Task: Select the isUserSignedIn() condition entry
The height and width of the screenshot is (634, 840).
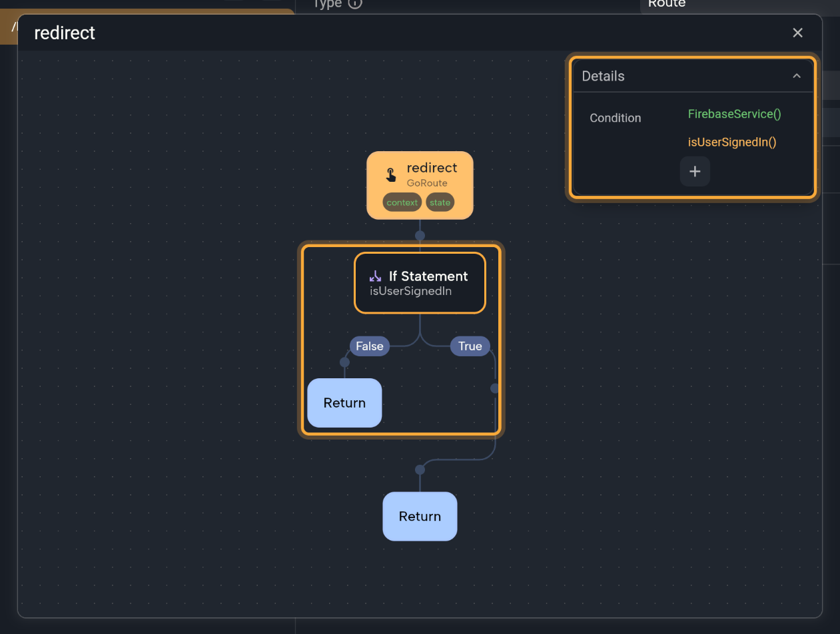Action: [732, 142]
